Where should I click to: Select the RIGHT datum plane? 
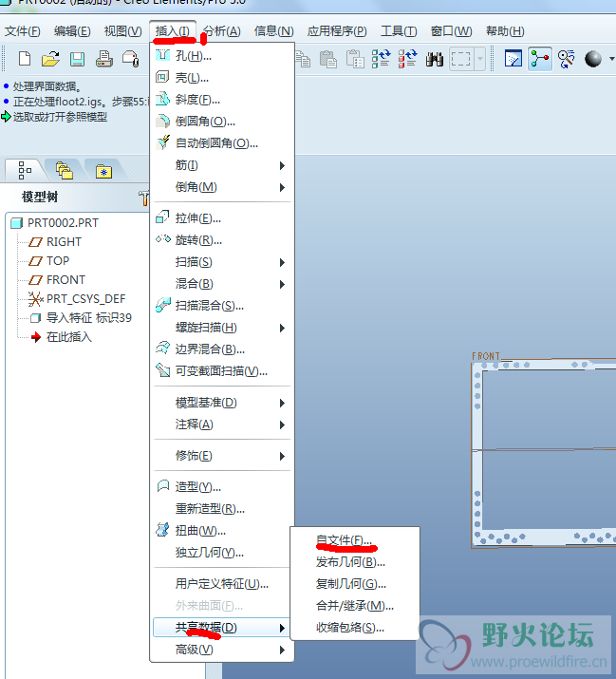(64, 241)
